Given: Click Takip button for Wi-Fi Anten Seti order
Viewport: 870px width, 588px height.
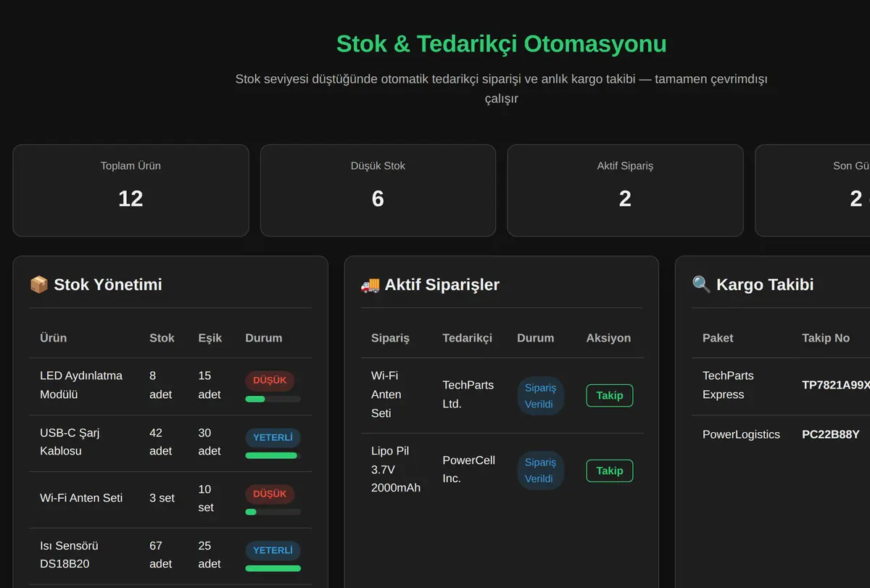Looking at the screenshot, I should click(610, 395).
